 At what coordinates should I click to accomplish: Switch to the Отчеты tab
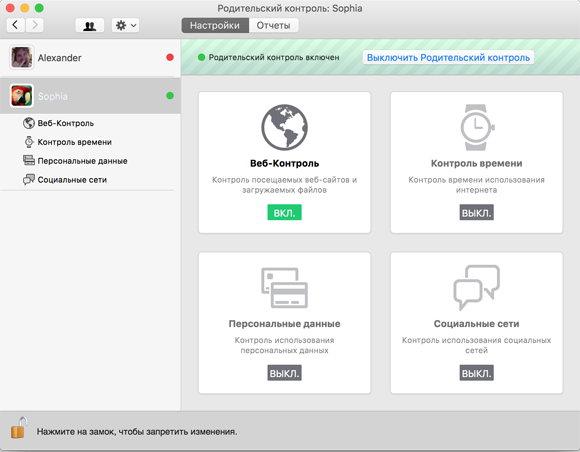pos(273,26)
